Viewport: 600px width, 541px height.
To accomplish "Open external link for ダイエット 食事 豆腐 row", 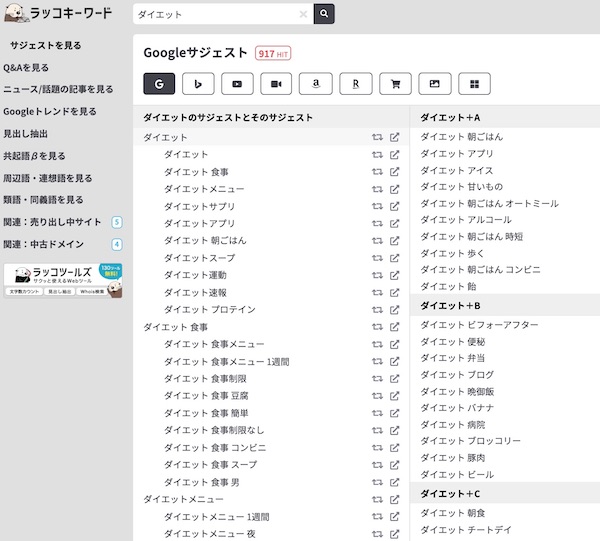I will (395, 396).
